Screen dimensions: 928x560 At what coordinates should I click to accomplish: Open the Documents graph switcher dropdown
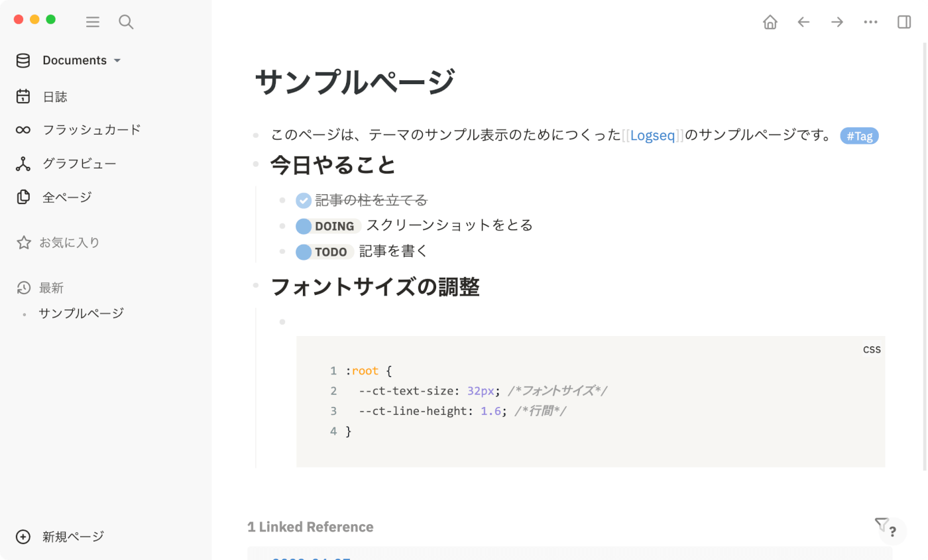(x=74, y=60)
